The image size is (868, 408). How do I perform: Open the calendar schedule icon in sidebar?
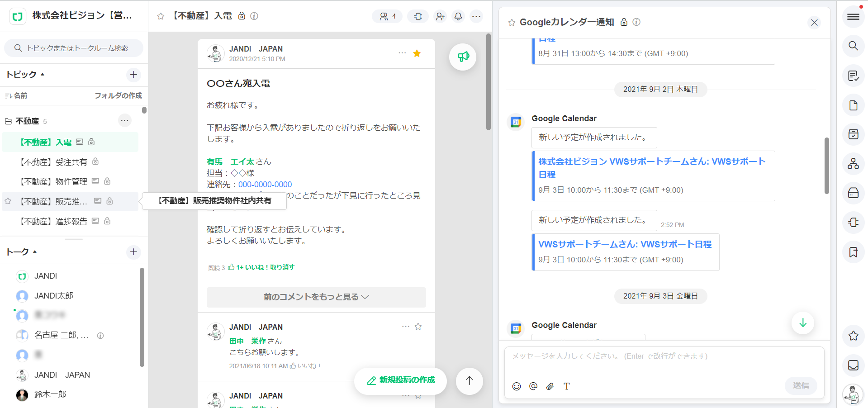[854, 134]
